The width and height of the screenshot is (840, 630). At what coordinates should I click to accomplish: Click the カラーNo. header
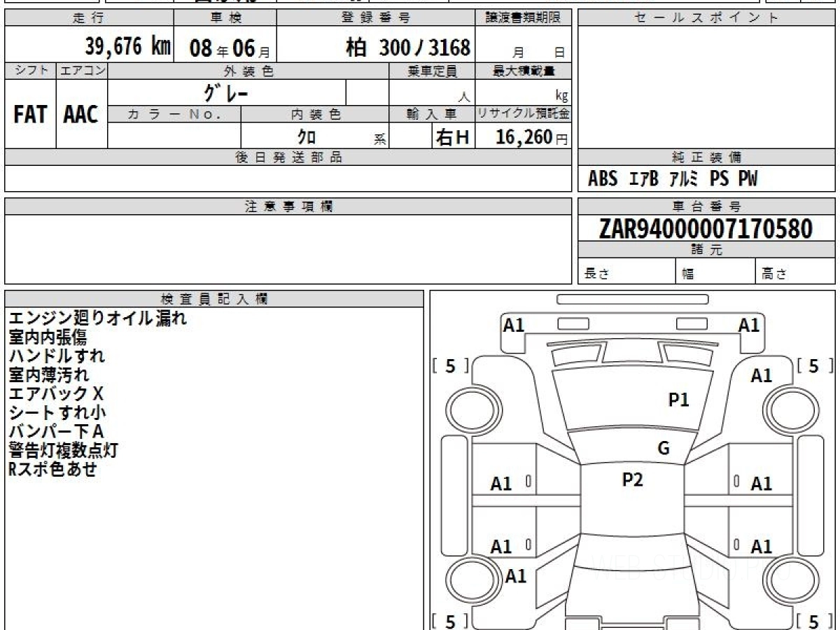(x=174, y=114)
